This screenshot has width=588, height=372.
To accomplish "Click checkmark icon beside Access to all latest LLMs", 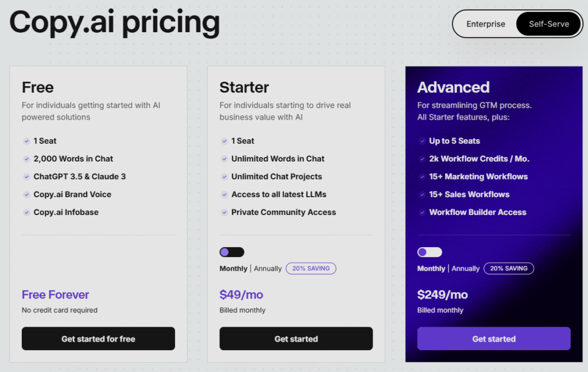I will (225, 194).
